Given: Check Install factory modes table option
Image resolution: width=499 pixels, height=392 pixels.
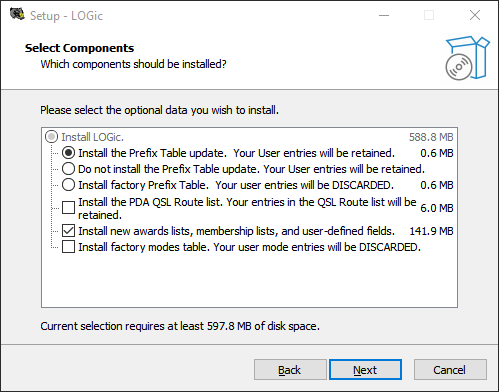Looking at the screenshot, I should click(68, 247).
